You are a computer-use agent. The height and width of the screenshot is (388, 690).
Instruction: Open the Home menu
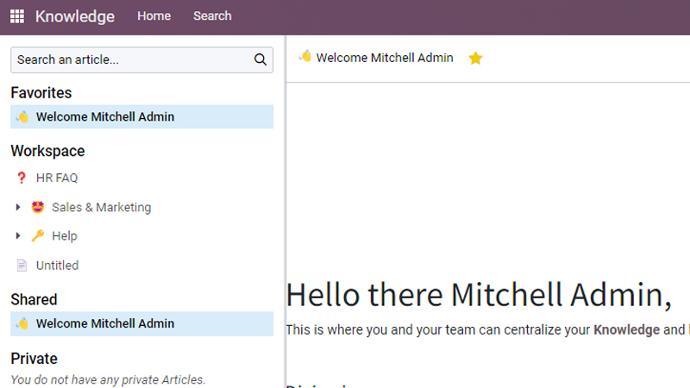tap(154, 16)
